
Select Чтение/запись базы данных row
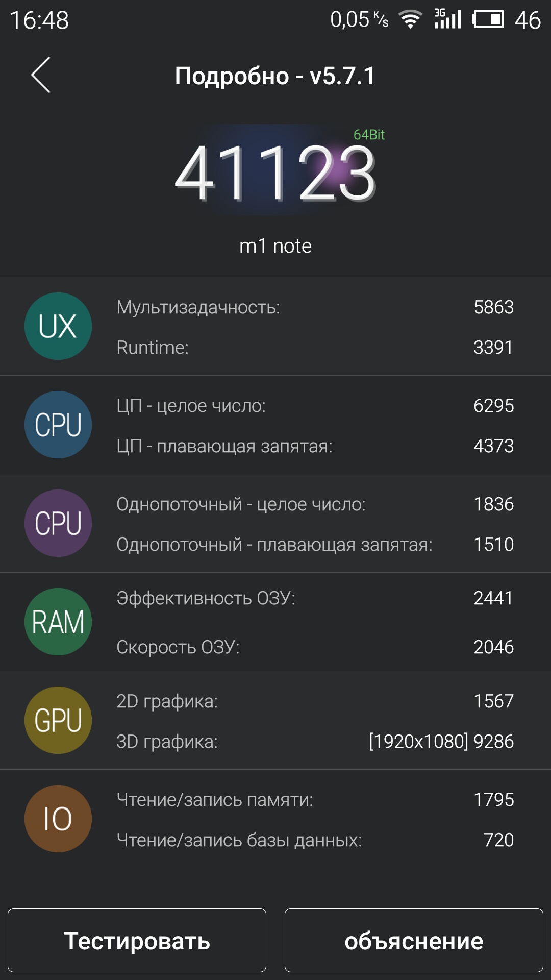(x=315, y=840)
